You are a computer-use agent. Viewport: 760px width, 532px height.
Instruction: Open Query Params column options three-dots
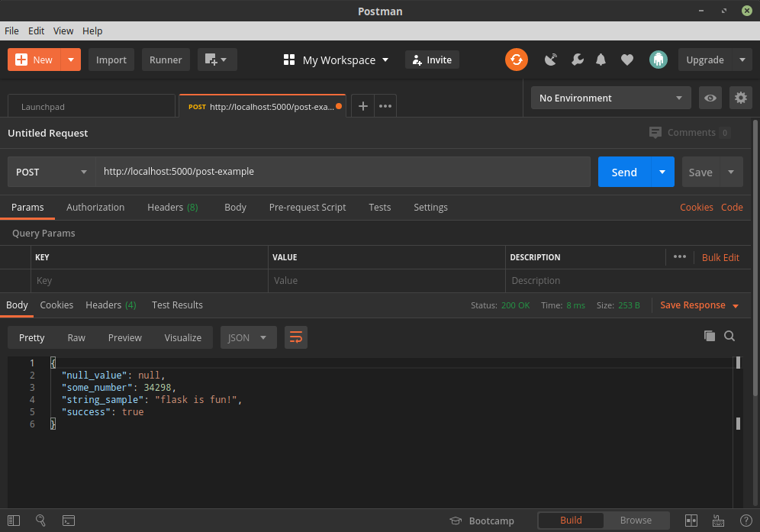click(680, 256)
